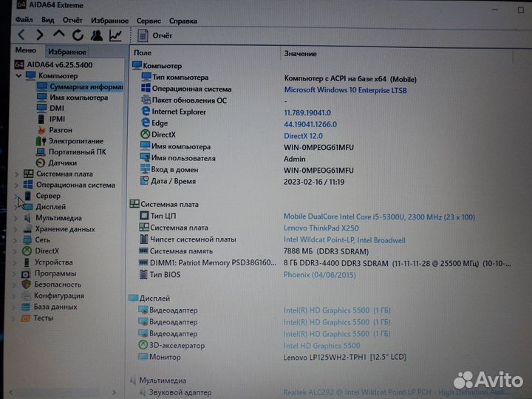Expand the Мультимедиа tree node

click(16, 218)
